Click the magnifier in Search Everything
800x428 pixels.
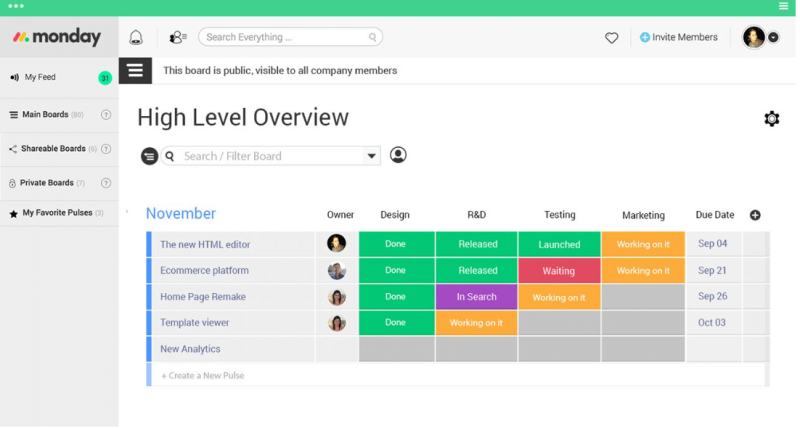tap(372, 37)
